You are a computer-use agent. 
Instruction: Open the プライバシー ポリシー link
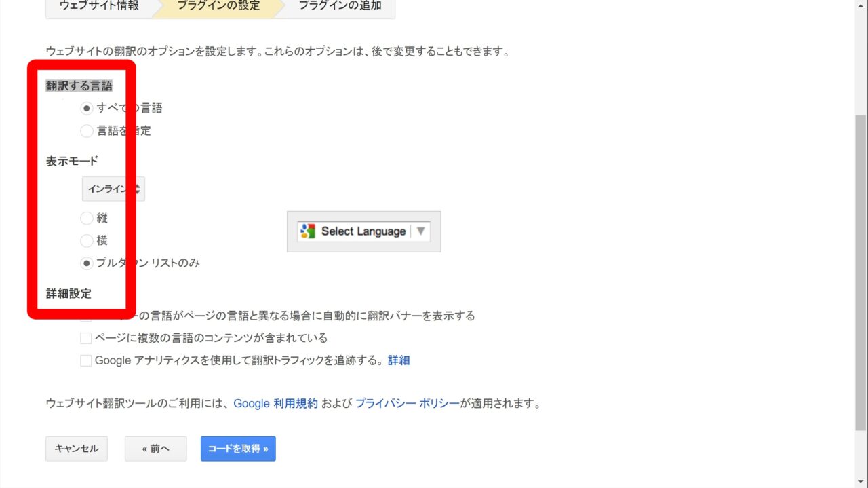(407, 404)
